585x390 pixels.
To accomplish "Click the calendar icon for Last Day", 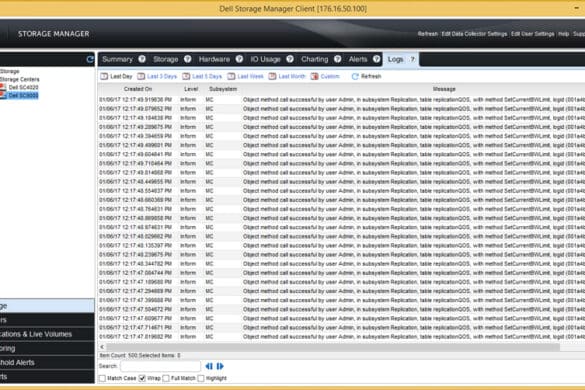I will 104,76.
